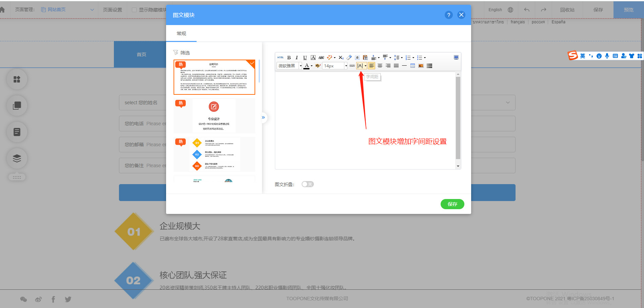The height and width of the screenshot is (308, 644).
Task: Select the 常规 tab
Action: 181,34
